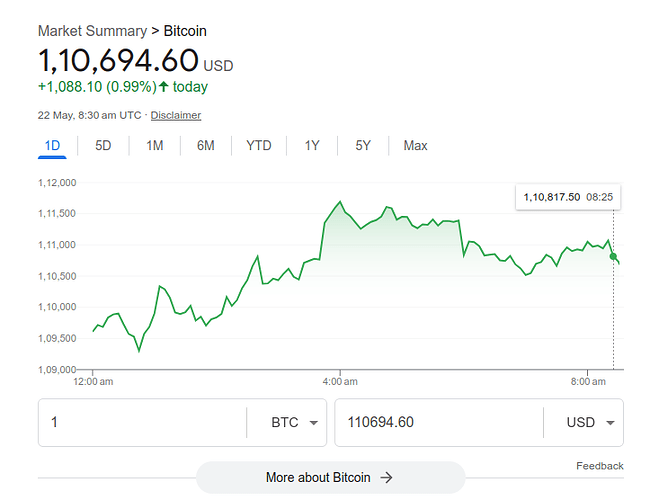Viewport: 659px width, 500px height.
Task: Switch chart to 1Y range
Action: 312,145
